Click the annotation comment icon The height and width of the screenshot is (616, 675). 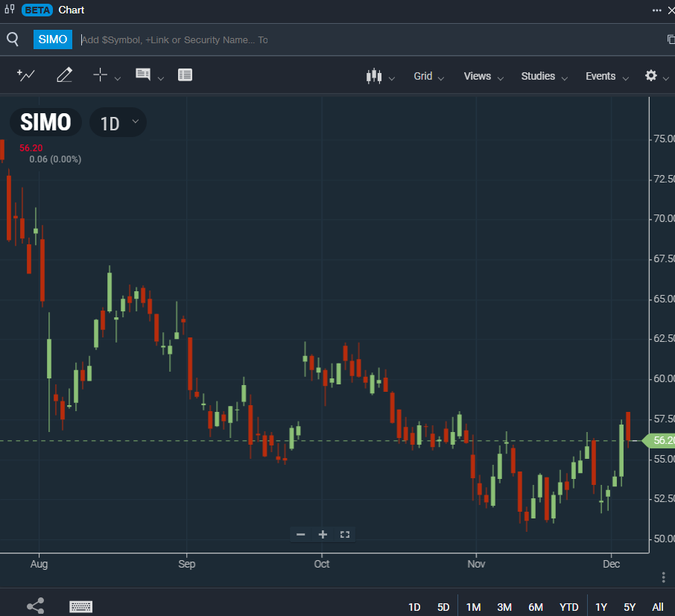pos(143,74)
